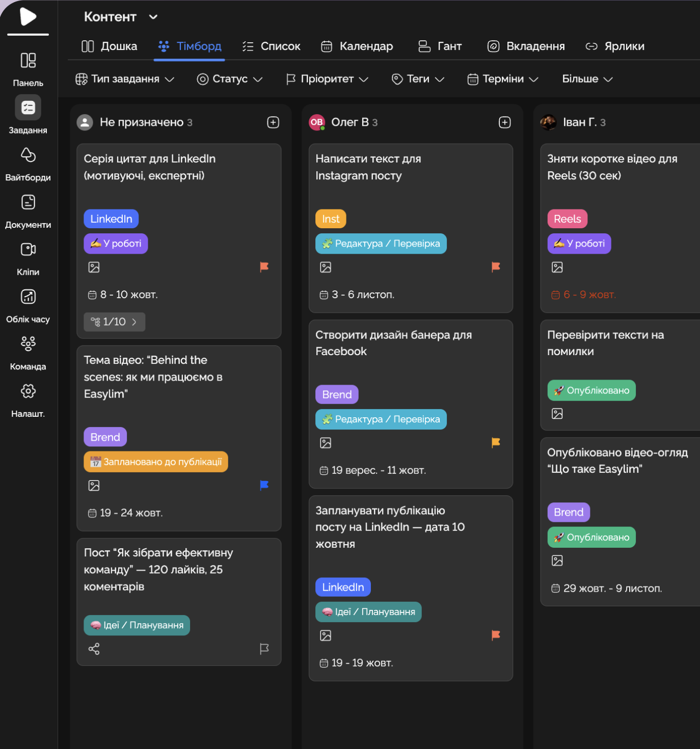Screen dimensions: 700x749
Task: Add task to Не призначено column
Action: pos(273,122)
